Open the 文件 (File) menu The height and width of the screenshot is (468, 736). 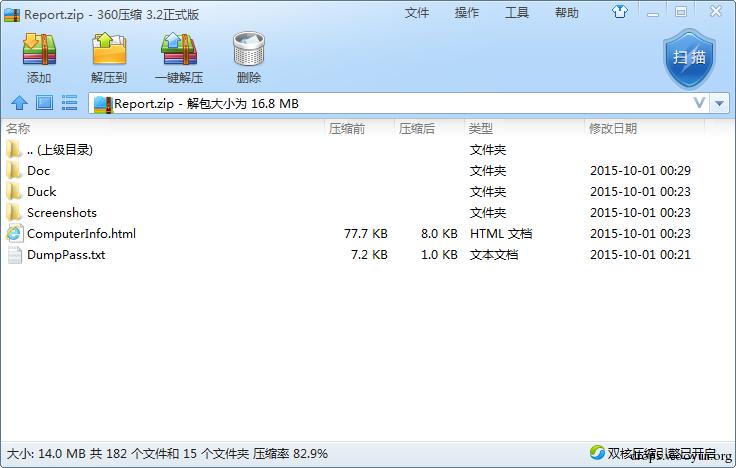click(417, 13)
